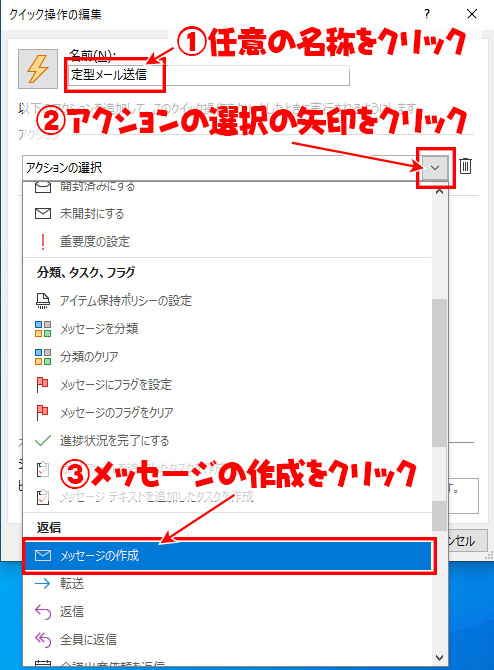The height and width of the screenshot is (670, 494).
Task: Choose メッセージを分類 colored squares item
Action: 227,329
